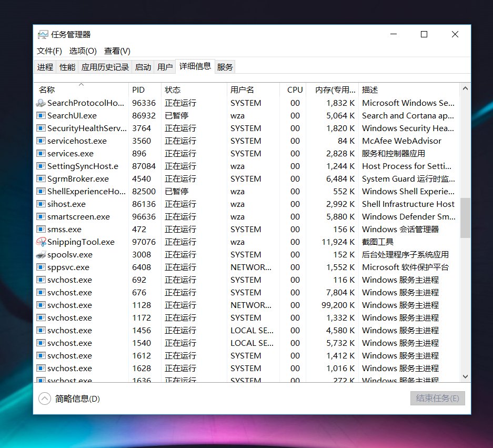The width and height of the screenshot is (493, 448).
Task: Click icon of svchost.exe PID 1612
Action: (41, 355)
